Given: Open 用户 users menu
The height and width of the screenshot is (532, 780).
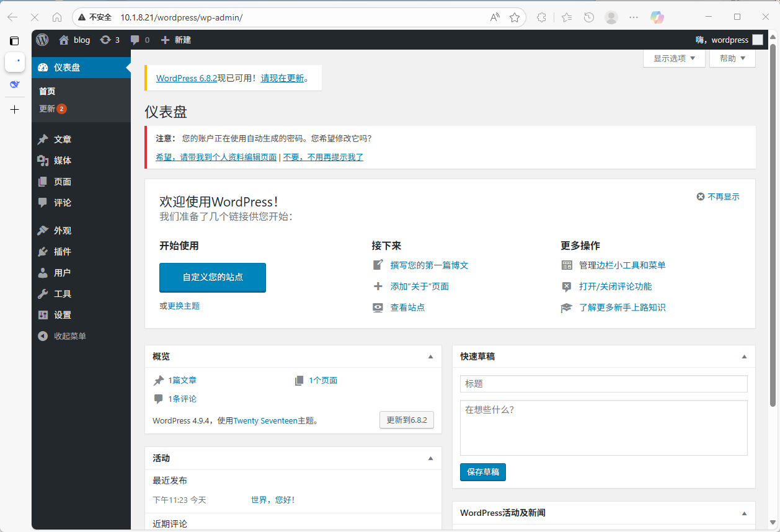Looking at the screenshot, I should [x=81, y=273].
